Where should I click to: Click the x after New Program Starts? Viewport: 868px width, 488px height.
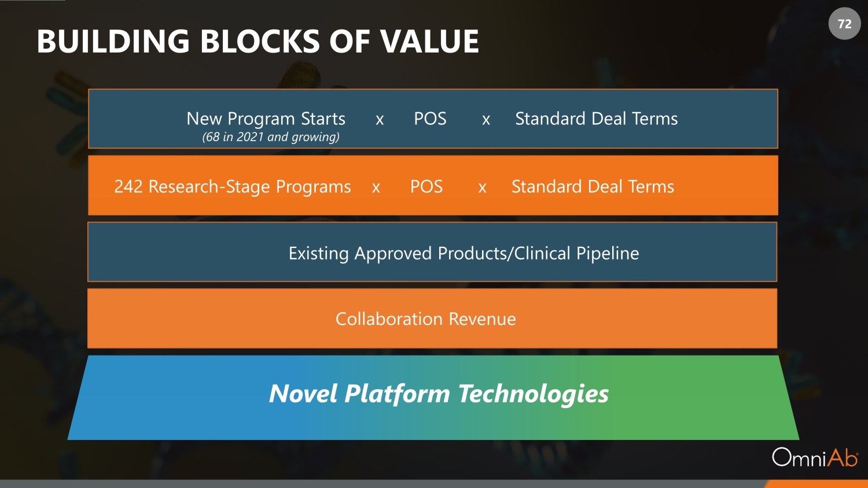(380, 120)
